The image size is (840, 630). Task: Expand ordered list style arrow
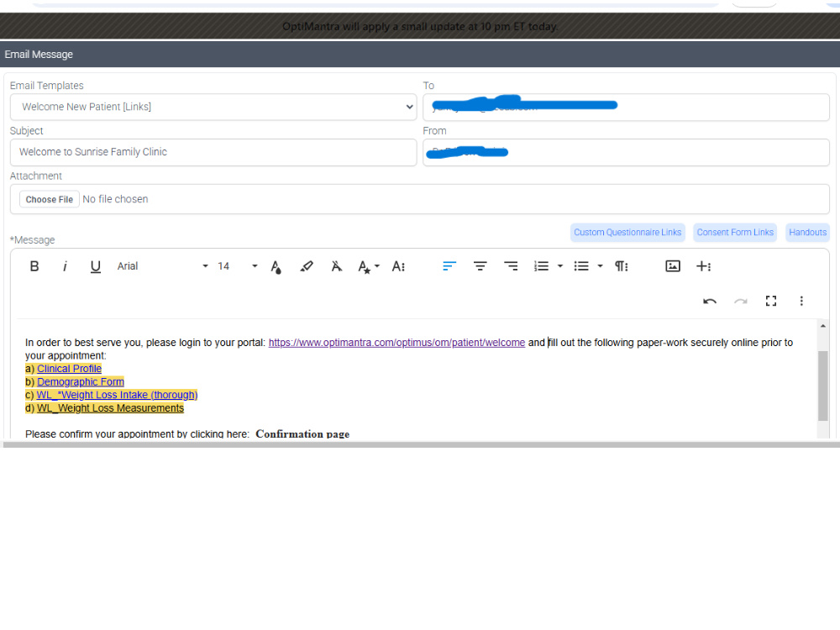click(x=560, y=266)
